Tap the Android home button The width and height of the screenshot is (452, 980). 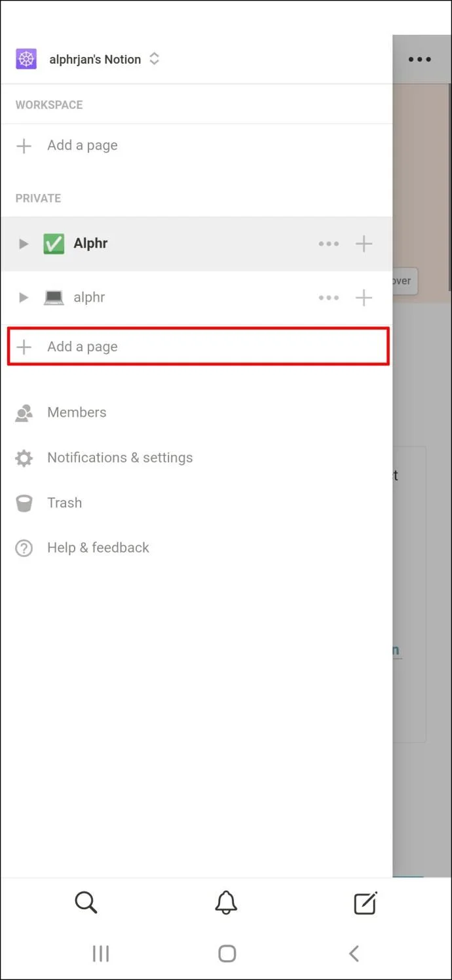tap(227, 953)
